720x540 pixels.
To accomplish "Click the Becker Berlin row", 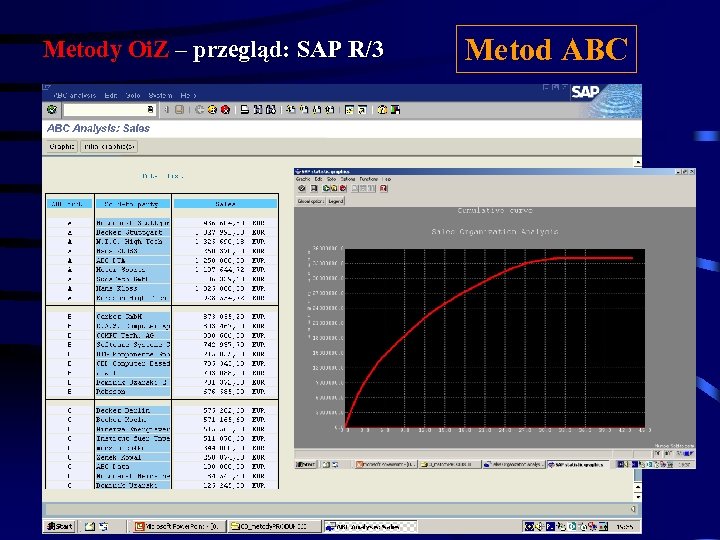I will tap(162, 410).
